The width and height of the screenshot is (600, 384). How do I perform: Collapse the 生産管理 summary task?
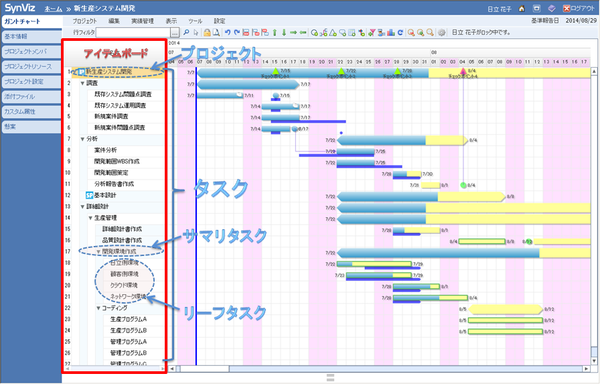coord(91,218)
